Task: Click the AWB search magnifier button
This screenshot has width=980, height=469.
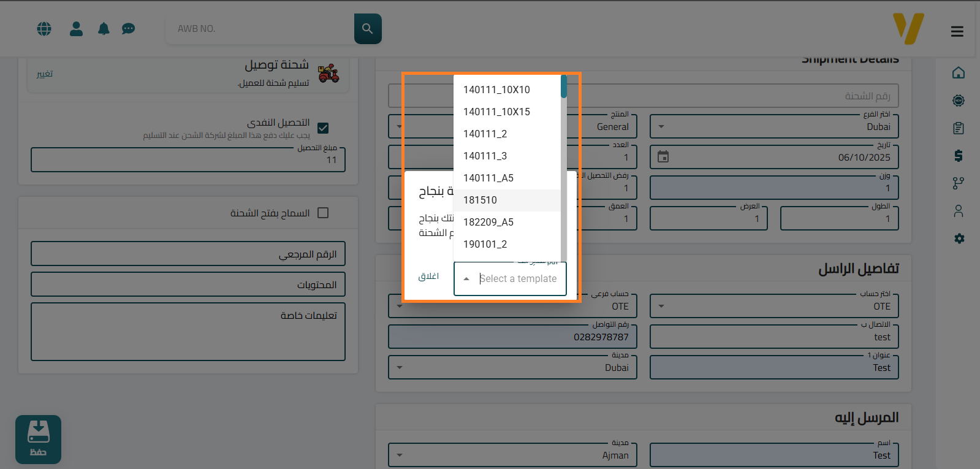Action: [368, 29]
